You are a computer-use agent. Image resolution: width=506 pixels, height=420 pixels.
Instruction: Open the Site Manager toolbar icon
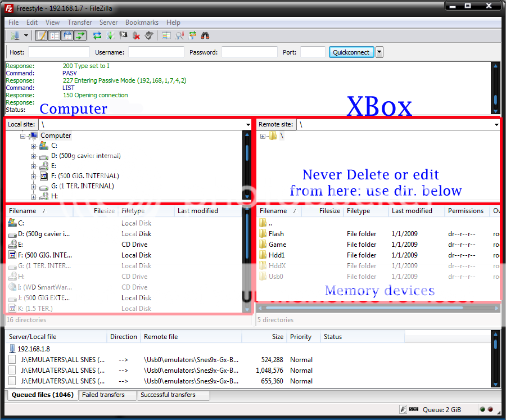coord(15,35)
